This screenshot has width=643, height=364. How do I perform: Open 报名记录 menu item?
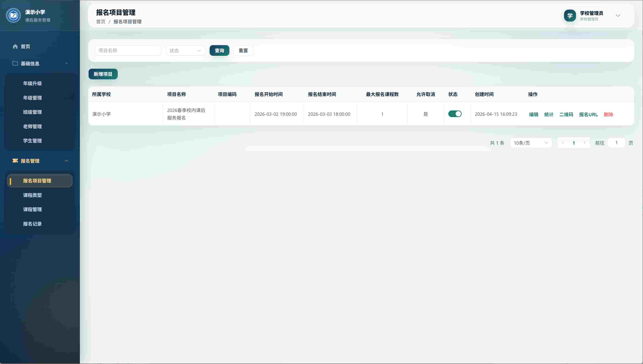coord(32,224)
